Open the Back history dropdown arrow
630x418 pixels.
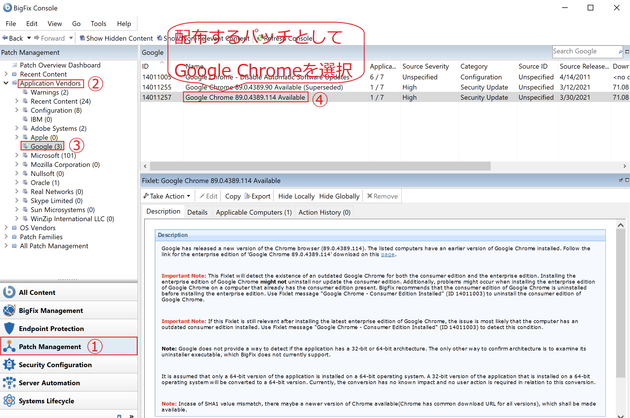[29, 38]
